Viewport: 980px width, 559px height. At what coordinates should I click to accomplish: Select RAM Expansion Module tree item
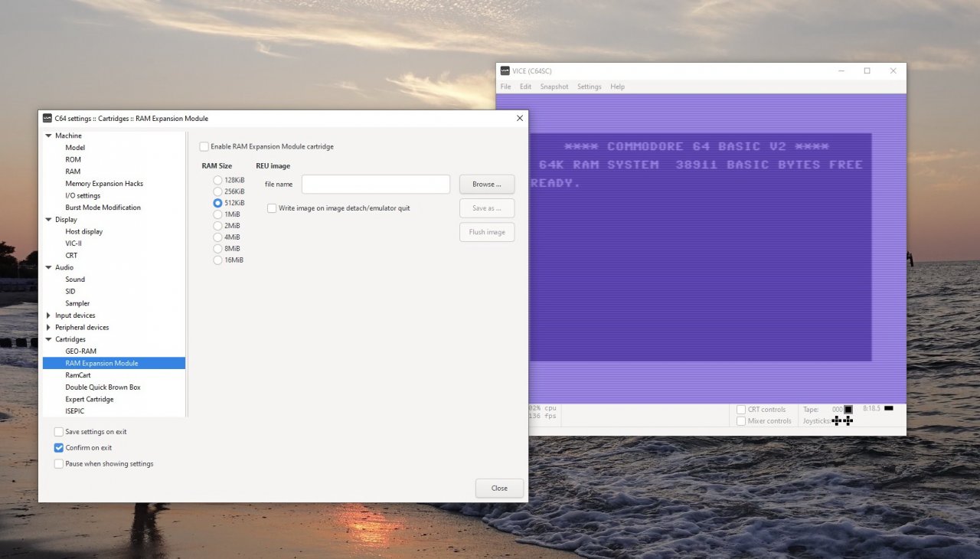coord(114,364)
